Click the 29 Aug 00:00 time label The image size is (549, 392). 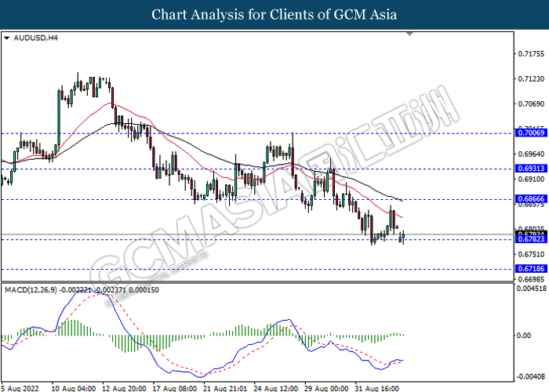pyautogui.click(x=326, y=389)
